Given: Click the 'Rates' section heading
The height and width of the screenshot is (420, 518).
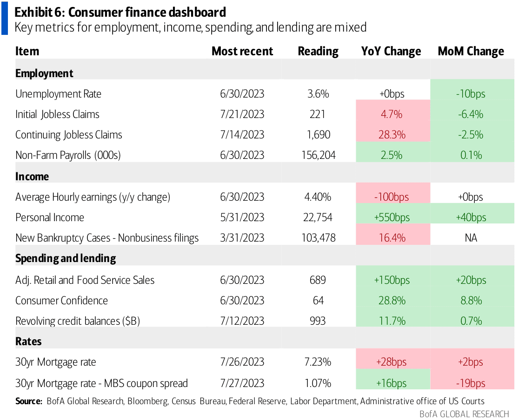Looking at the screenshot, I should point(28,341).
